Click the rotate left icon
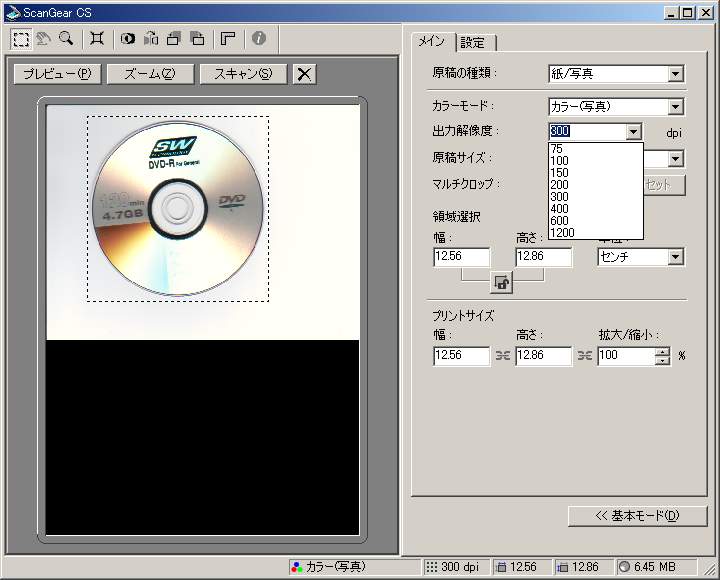This screenshot has width=720, height=580. coord(174,39)
